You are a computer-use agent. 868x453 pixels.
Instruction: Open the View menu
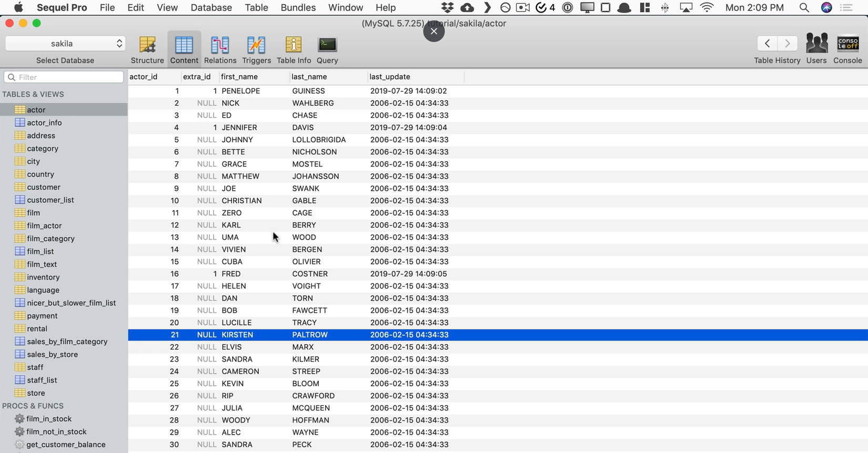click(x=167, y=7)
